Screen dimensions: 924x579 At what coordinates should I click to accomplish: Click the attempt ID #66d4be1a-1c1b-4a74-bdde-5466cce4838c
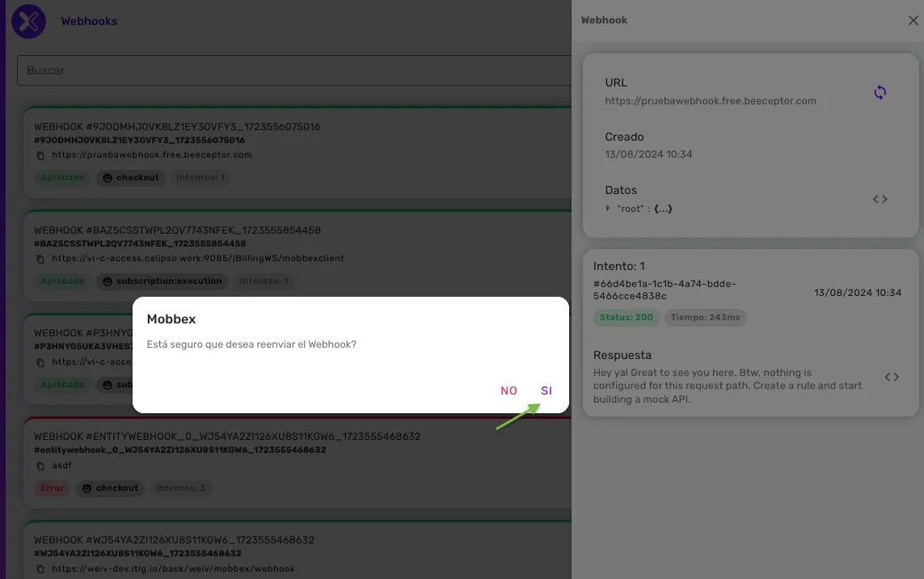pos(665,289)
